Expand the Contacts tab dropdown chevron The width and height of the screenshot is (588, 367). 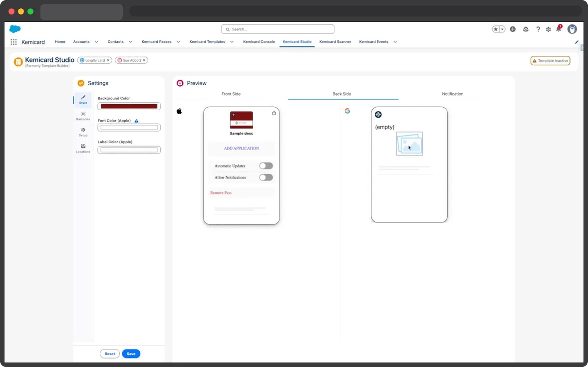click(130, 42)
